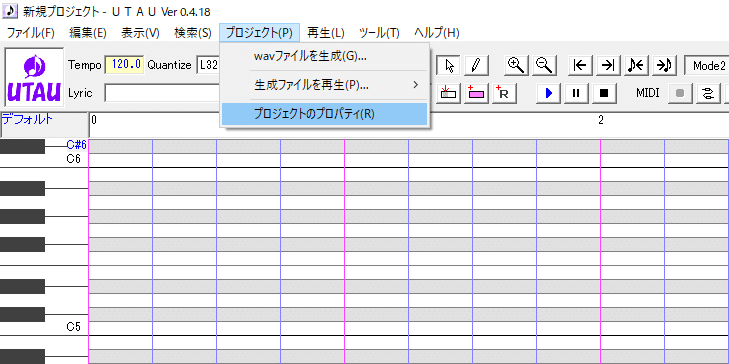Click the C5 white piano key

pyautogui.click(x=44, y=328)
